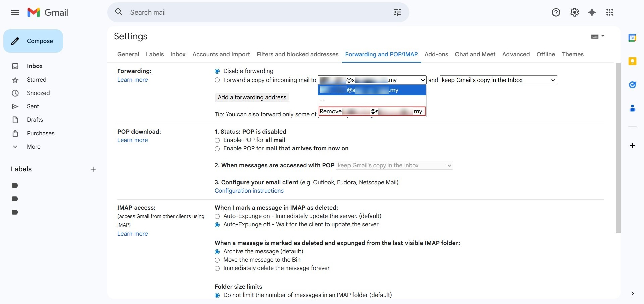Viewport: 644px width, 304px height.
Task: Open the Google apps grid
Action: tap(609, 12)
